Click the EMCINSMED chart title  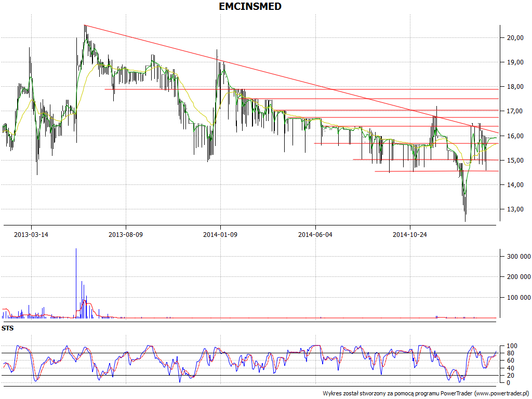coord(250,6)
